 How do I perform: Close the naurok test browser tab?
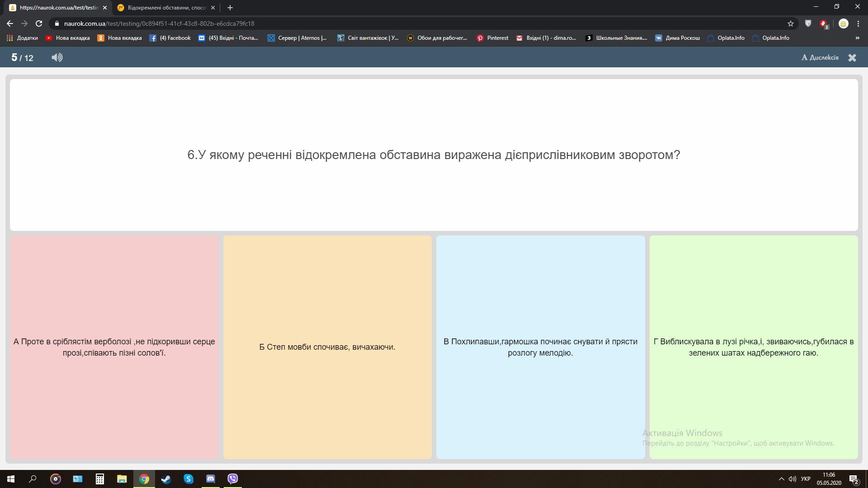(x=105, y=8)
